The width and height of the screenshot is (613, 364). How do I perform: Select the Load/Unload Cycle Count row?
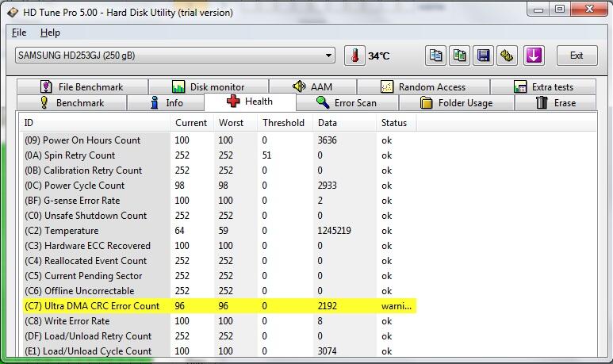tap(218, 351)
